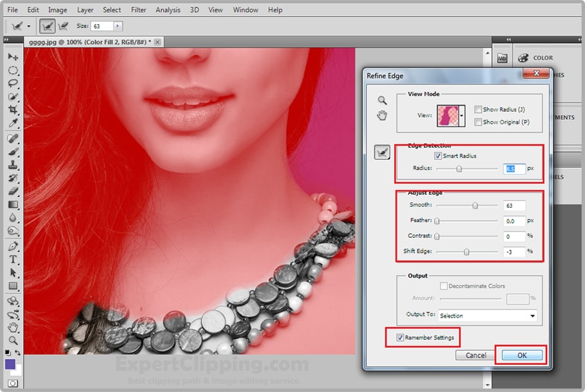Click the Shift Edge value field
585x392 pixels.
[514, 252]
